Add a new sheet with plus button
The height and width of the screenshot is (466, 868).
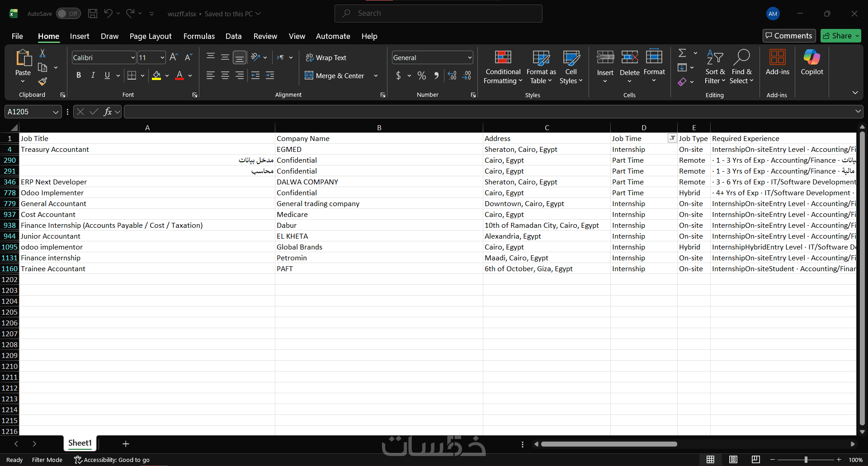[x=126, y=444]
